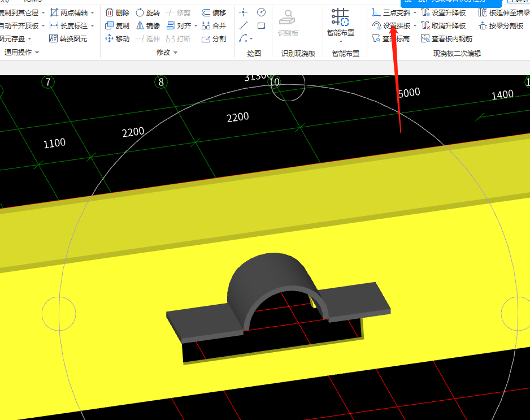This screenshot has width=530, height=420.
Task: Click the 长度标注 tool
Action: [69, 25]
